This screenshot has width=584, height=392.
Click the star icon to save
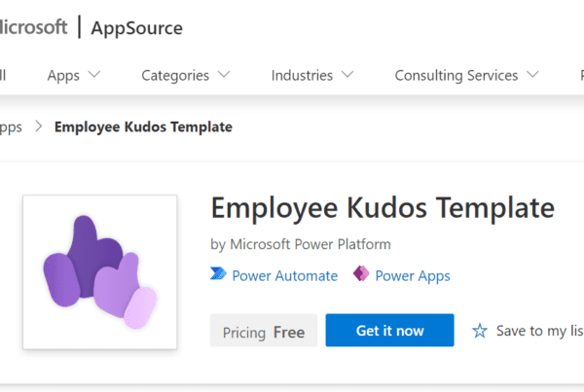479,331
